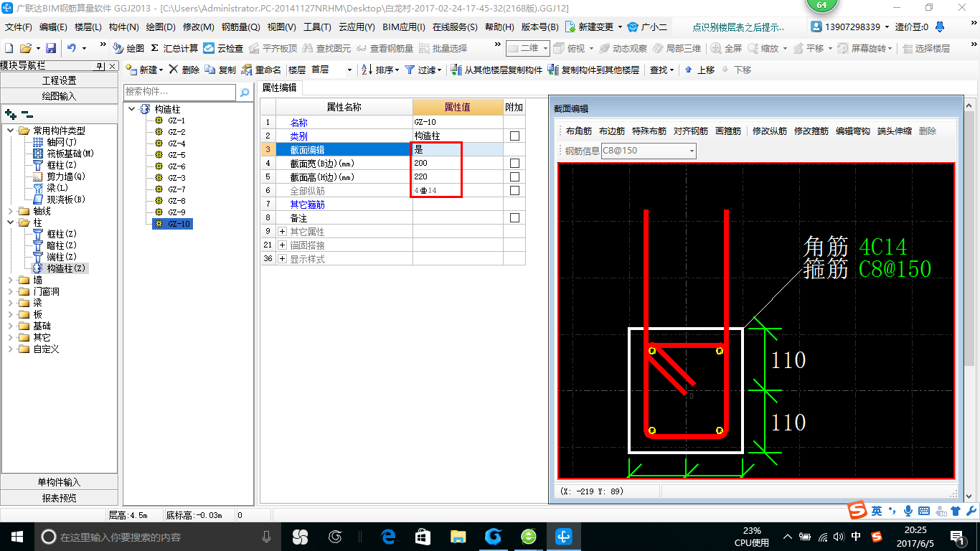The width and height of the screenshot is (980, 551).
Task: Open 文件(F) menu
Action: pyautogui.click(x=19, y=27)
